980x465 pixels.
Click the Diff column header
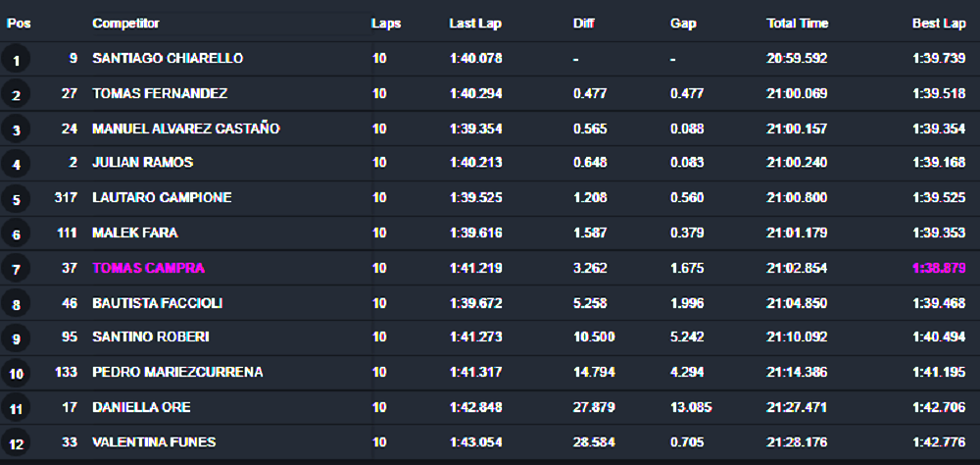click(x=583, y=24)
